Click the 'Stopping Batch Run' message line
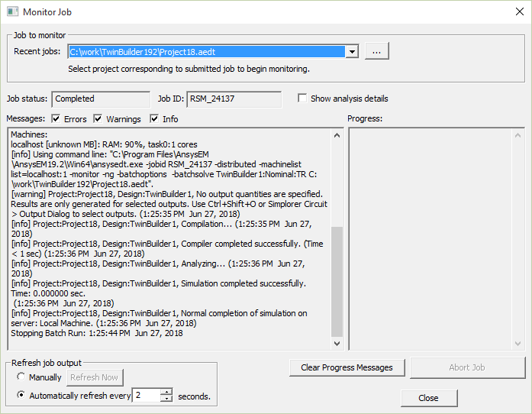The height and width of the screenshot is (414, 532). (x=97, y=333)
